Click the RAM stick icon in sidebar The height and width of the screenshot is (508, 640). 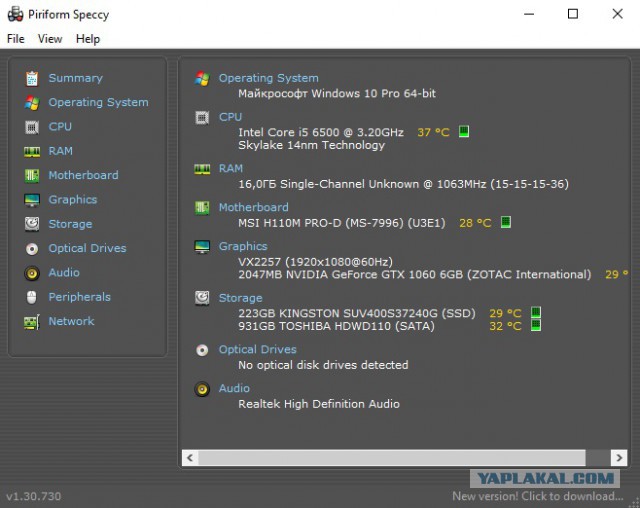32,152
